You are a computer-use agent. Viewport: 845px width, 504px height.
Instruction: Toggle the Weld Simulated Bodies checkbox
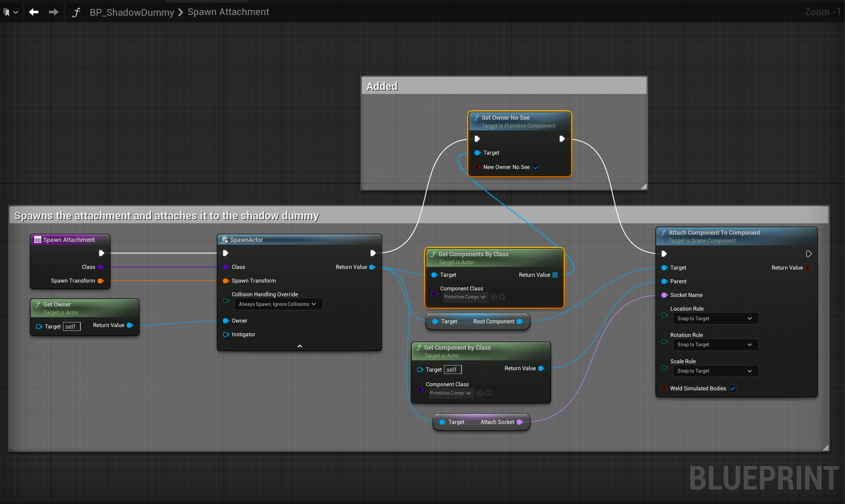[x=733, y=388]
